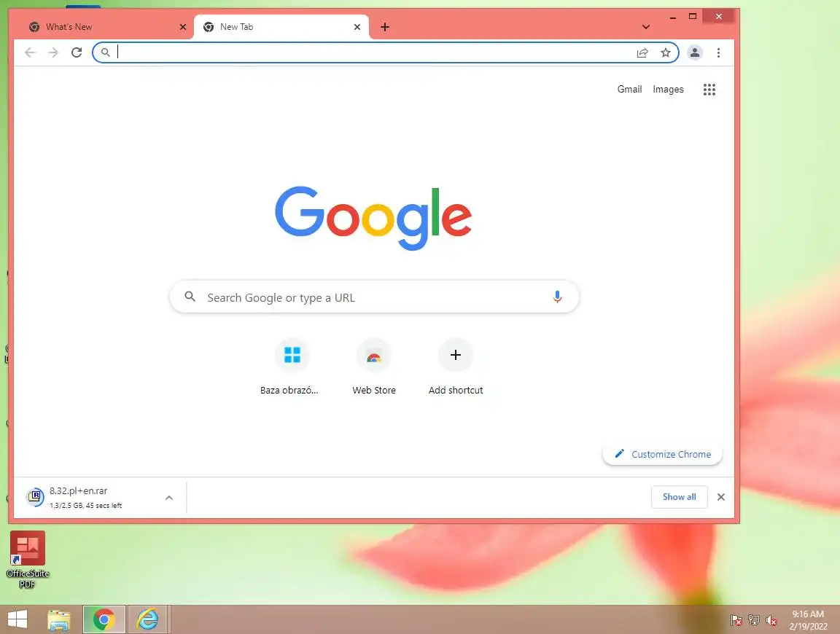Open the Chrome three-dot menu
This screenshot has height=634, width=840.
718,52
